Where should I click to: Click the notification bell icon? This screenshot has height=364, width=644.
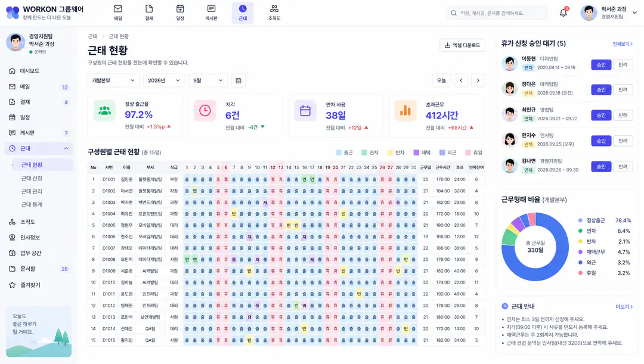(563, 13)
